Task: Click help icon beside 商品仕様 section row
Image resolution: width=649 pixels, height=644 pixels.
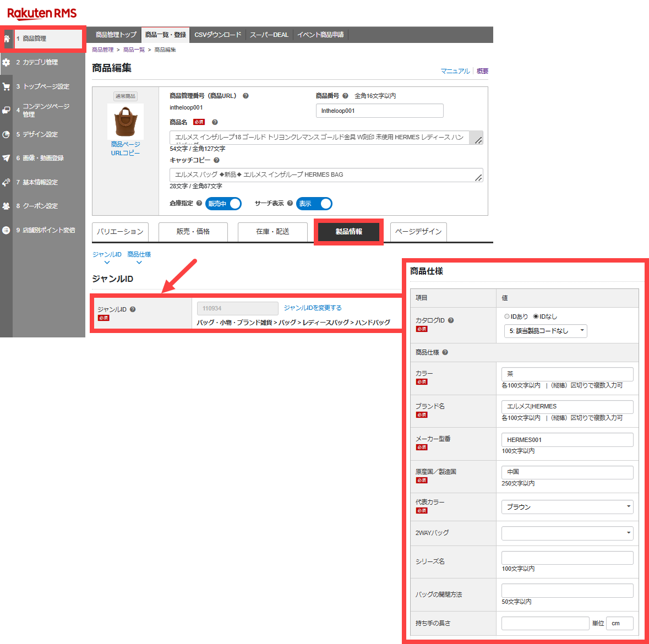Action: [x=445, y=352]
